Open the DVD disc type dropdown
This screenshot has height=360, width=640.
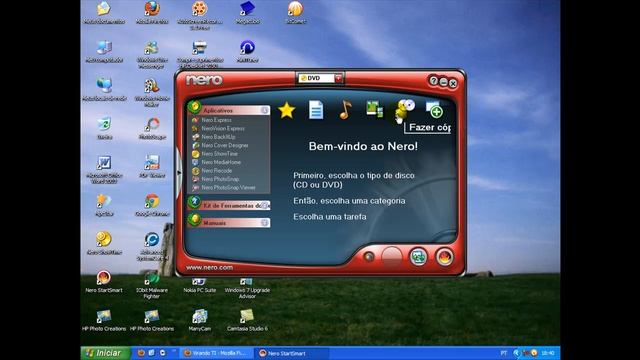[338, 78]
